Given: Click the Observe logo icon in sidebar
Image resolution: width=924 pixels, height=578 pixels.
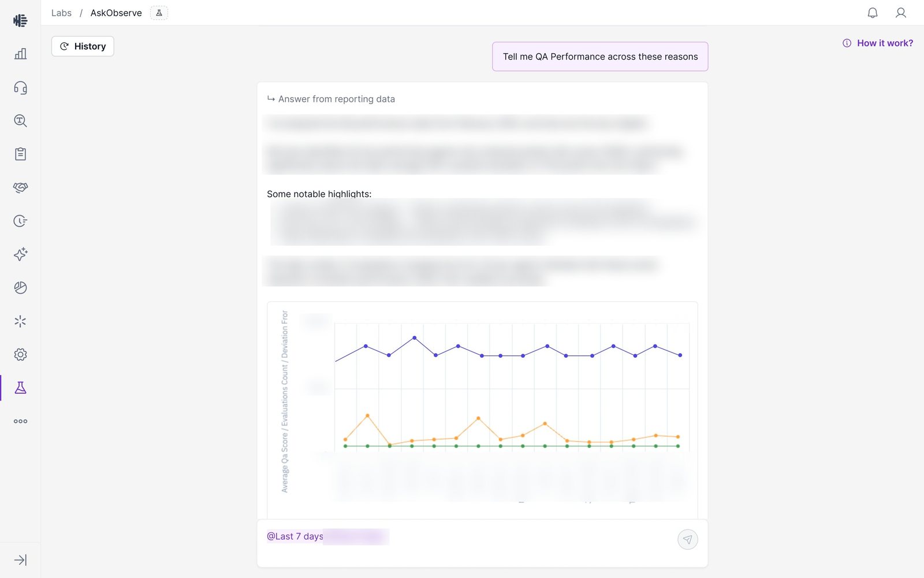Looking at the screenshot, I should point(20,20).
